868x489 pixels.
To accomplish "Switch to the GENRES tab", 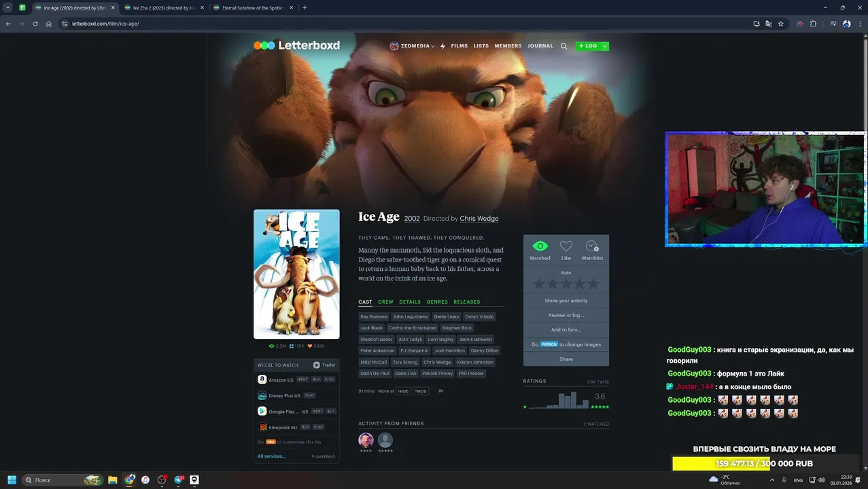I will point(437,302).
